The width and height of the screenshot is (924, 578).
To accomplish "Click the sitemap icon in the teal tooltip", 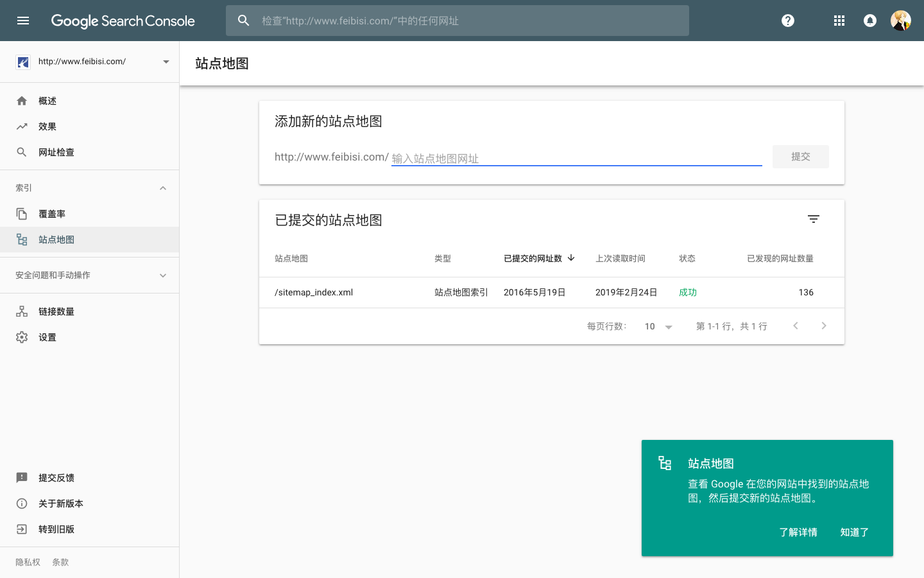I will tap(665, 463).
